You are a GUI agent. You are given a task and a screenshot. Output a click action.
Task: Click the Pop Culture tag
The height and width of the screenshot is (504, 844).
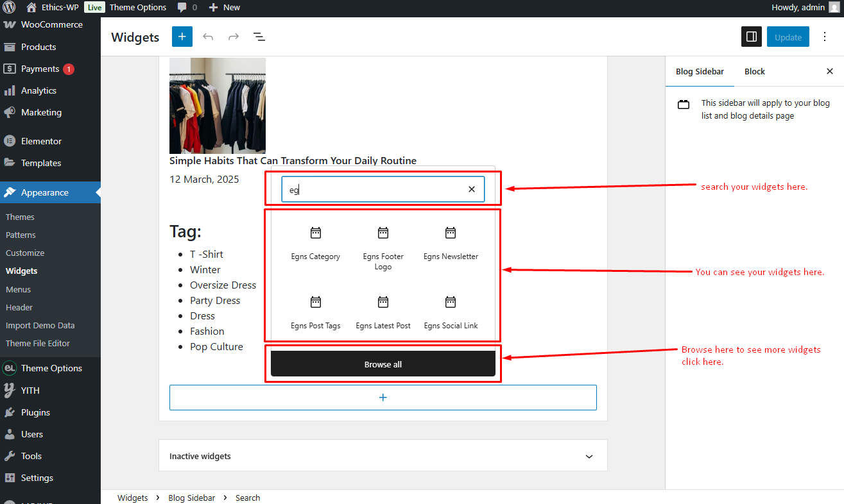pyautogui.click(x=216, y=347)
